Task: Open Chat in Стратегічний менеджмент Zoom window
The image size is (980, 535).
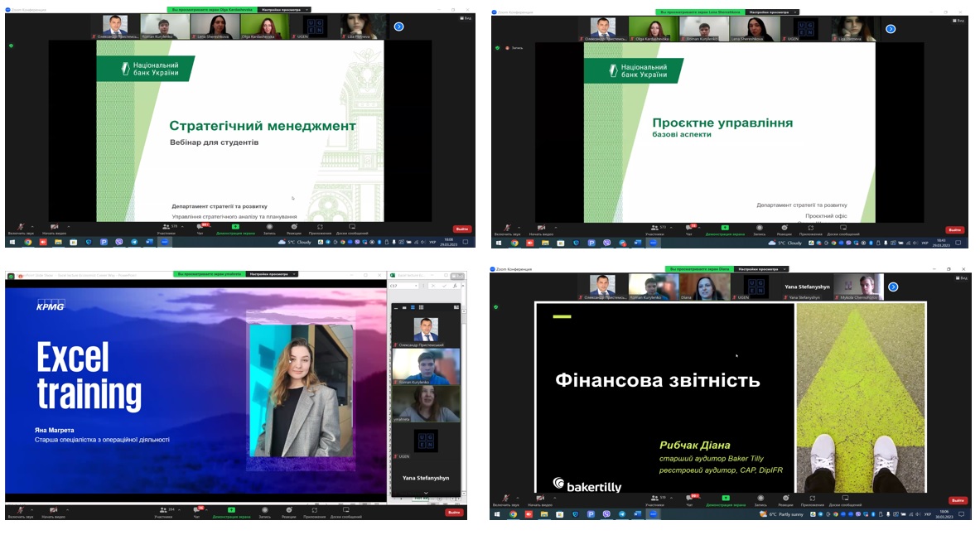Action: pos(200,229)
